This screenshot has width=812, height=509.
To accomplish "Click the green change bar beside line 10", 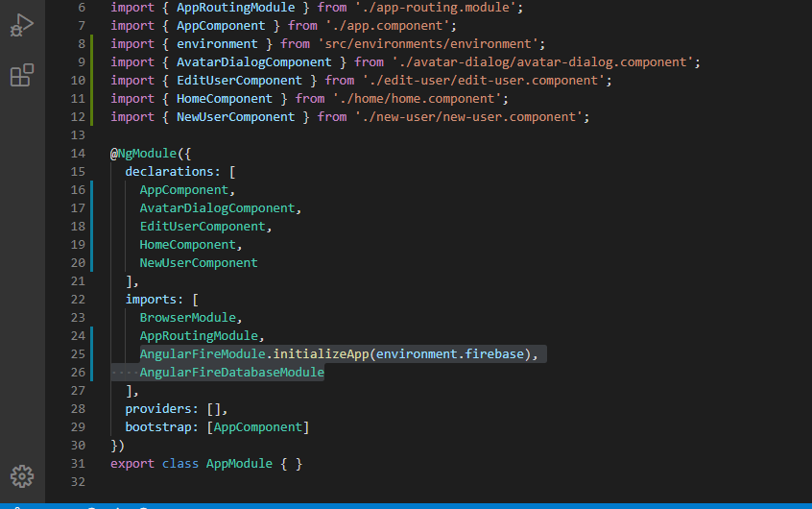I will tap(92, 81).
